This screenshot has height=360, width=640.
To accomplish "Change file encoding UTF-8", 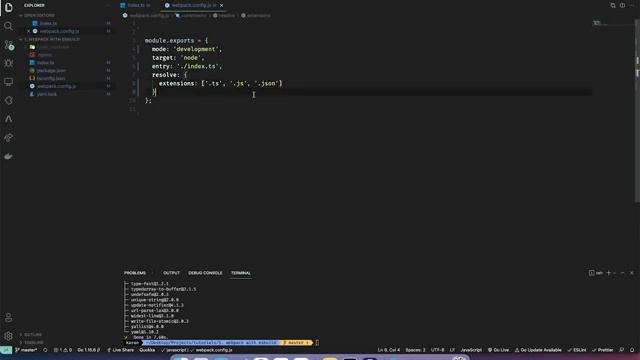I will [x=437, y=350].
